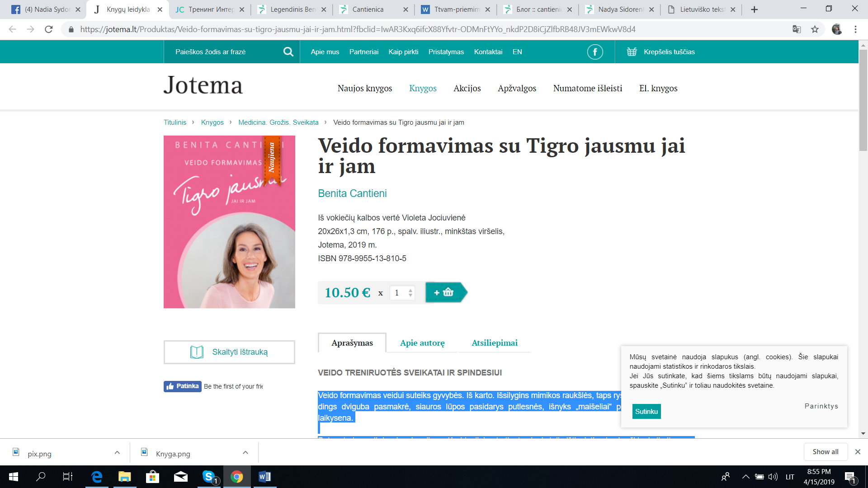Screen dimensions: 868x488
Task: Expand pix.png download options
Action: (x=117, y=453)
